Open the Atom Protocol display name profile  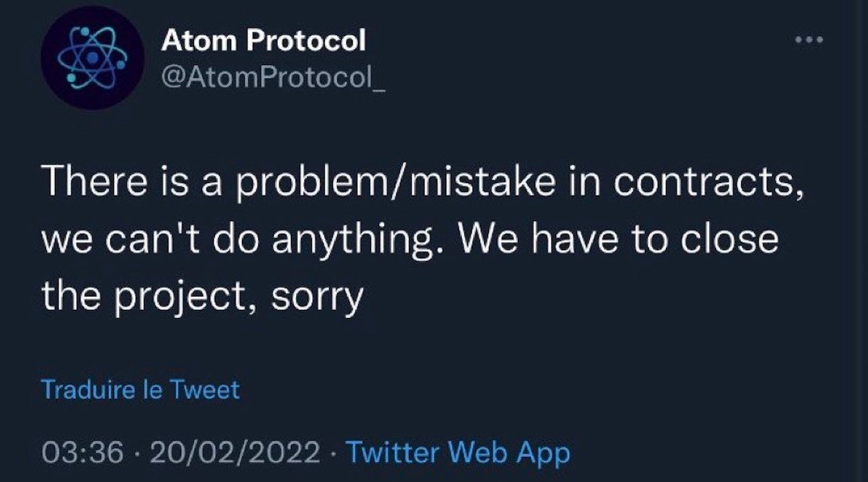[263, 41]
